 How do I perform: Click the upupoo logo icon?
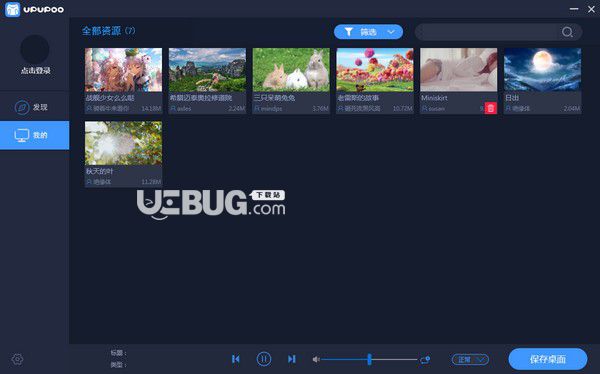pyautogui.click(x=13, y=9)
